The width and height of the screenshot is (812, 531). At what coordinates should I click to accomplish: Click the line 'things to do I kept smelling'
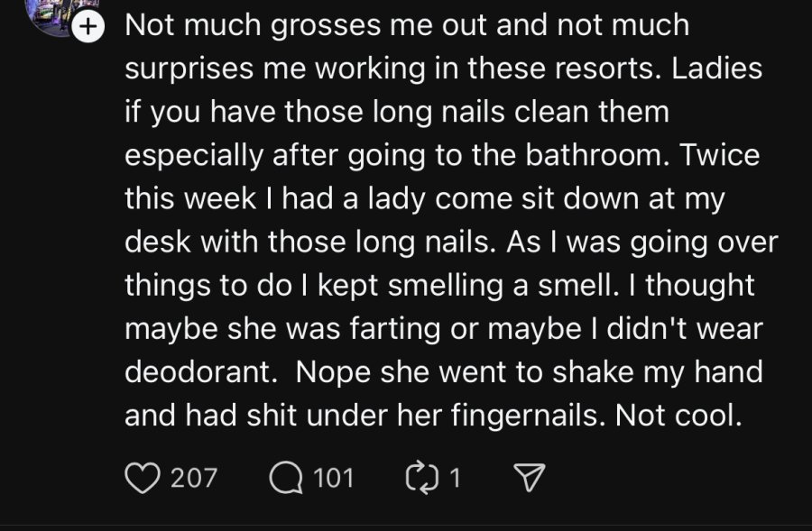pos(439,286)
